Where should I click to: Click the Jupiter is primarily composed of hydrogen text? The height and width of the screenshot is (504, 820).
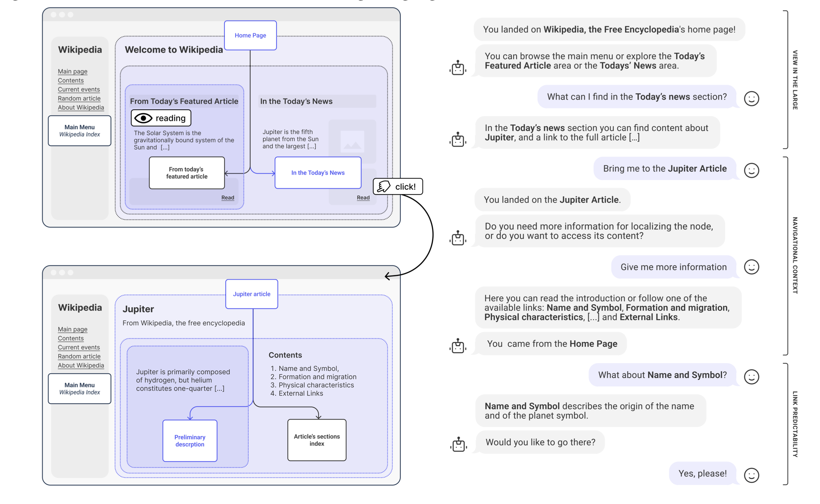pos(183,380)
